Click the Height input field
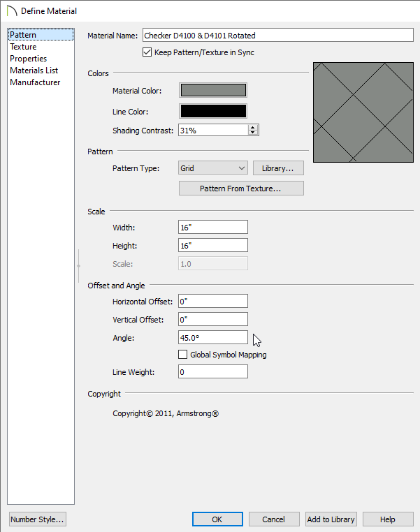 pyautogui.click(x=213, y=245)
